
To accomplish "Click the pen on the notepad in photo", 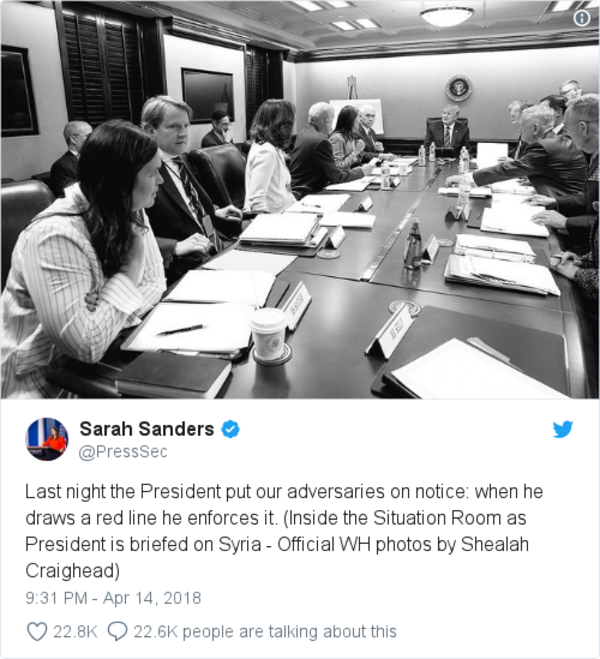I will 180,330.
